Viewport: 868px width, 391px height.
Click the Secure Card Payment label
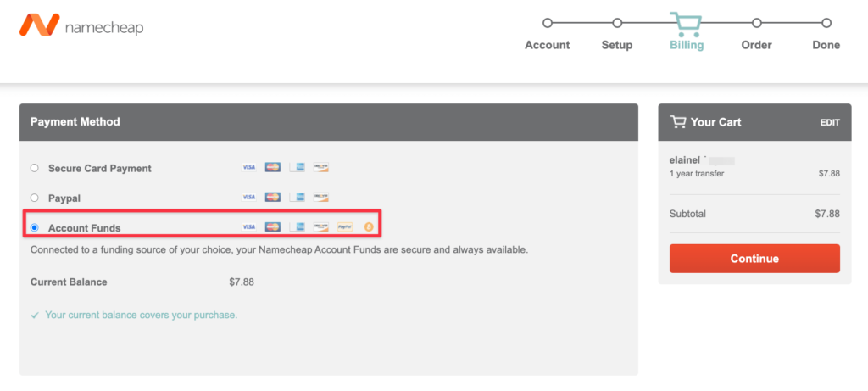(100, 169)
